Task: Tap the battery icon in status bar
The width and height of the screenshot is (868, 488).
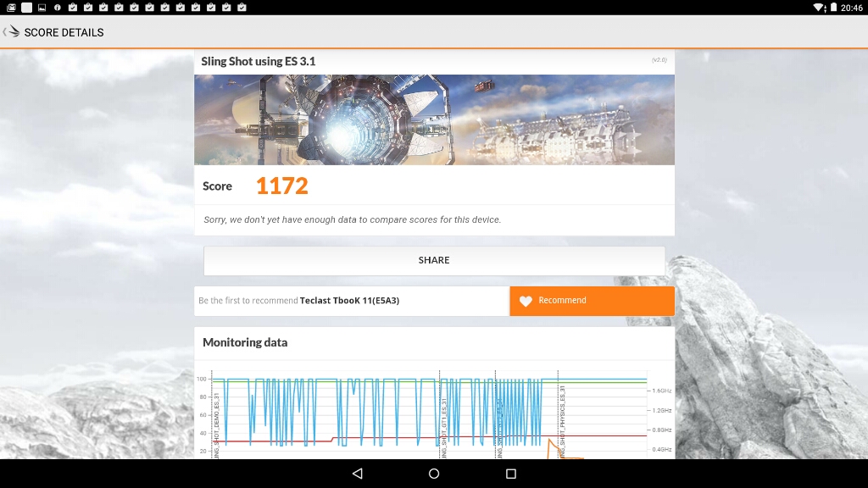Action: click(x=834, y=7)
